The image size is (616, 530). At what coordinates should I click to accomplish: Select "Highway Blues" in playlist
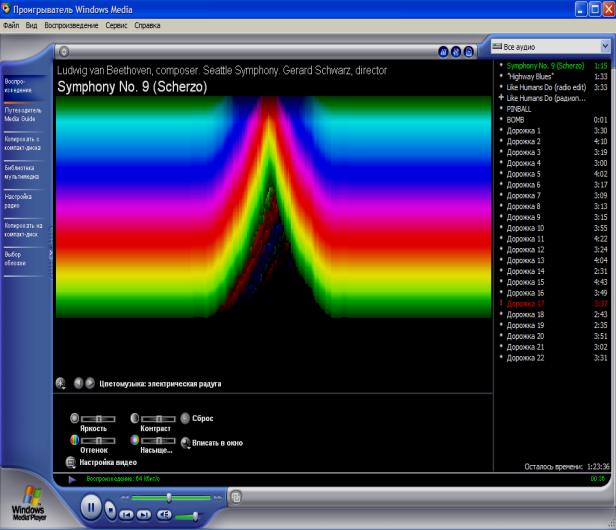(553, 77)
